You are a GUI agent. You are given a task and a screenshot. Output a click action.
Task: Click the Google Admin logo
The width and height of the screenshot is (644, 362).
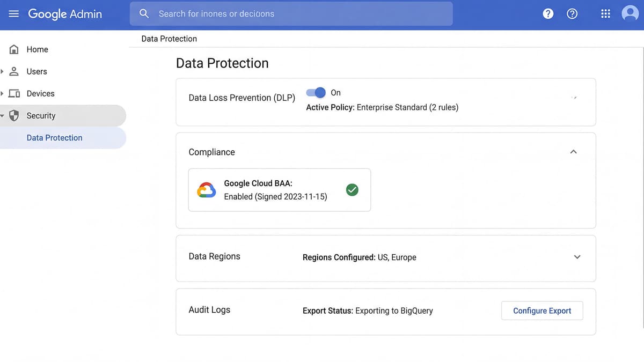coord(64,14)
